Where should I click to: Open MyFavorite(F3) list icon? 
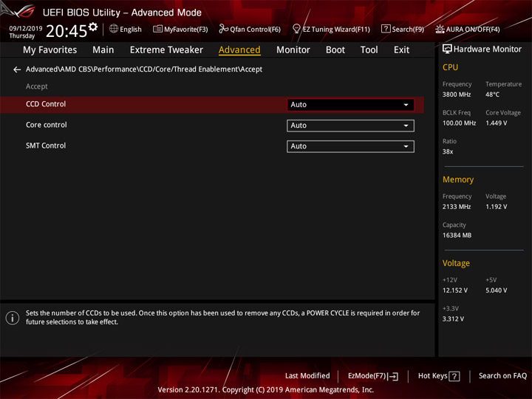coord(157,29)
